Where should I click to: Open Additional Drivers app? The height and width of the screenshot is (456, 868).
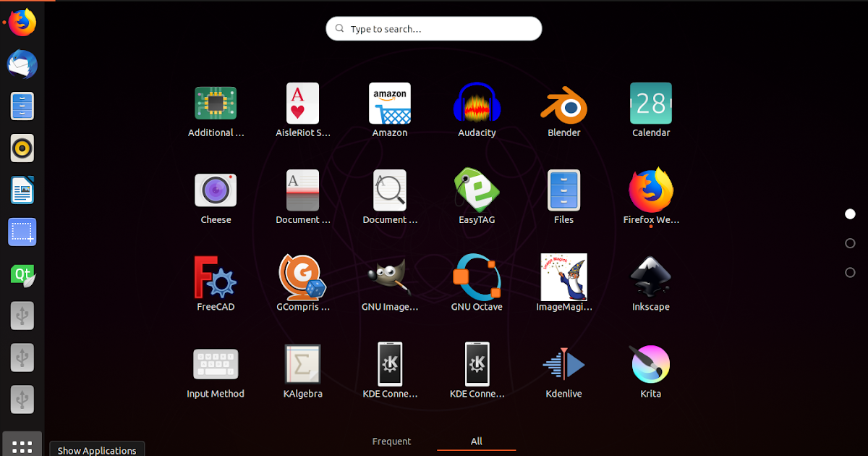216,104
